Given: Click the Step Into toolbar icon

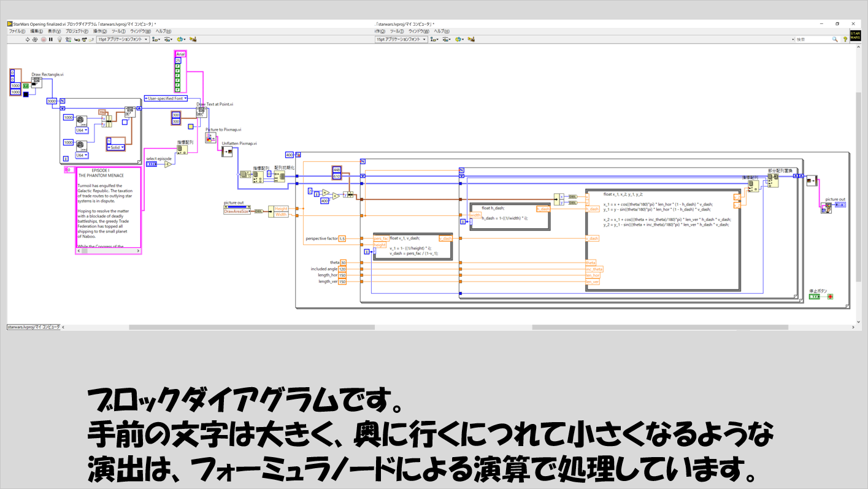Looking at the screenshot, I should point(77,39).
